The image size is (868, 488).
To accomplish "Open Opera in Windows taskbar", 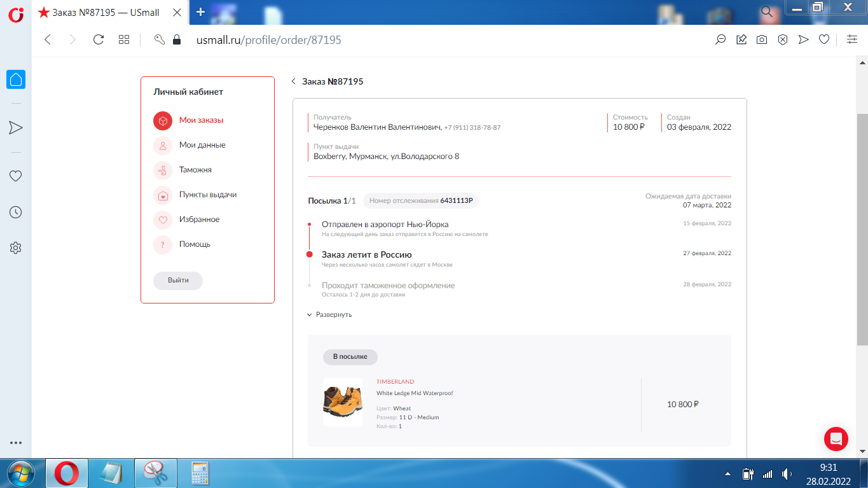I will click(67, 473).
